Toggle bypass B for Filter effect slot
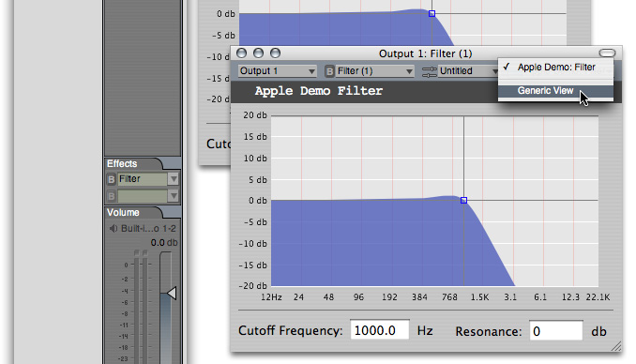Image resolution: width=636 pixels, height=364 pixels. pyautogui.click(x=111, y=179)
